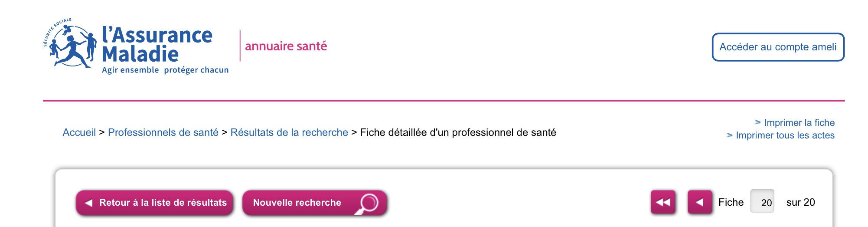Screen dimensions: 868x227
Task: Open the Accueil breadcrumb link
Action: [x=79, y=132]
